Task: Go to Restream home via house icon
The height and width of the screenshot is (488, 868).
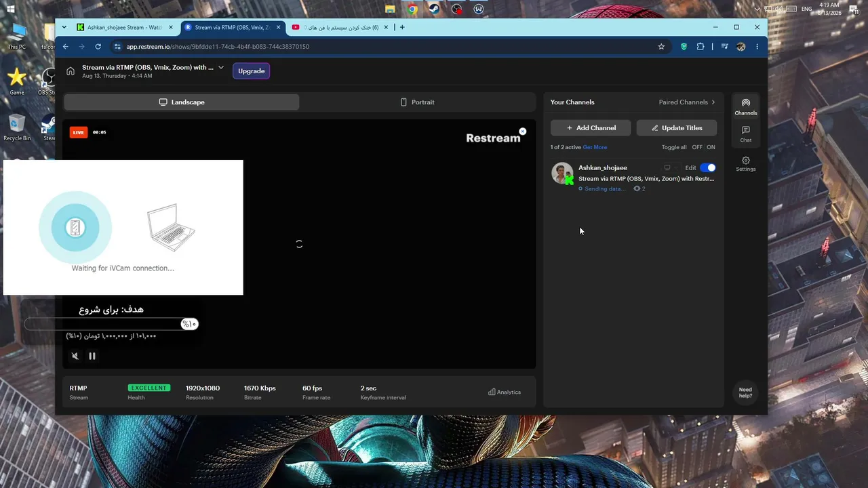Action: click(71, 71)
